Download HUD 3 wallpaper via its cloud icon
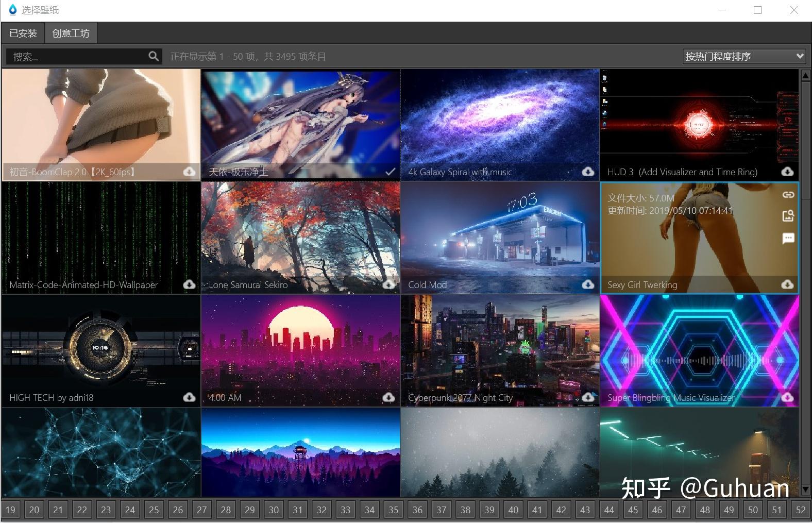 tap(787, 172)
